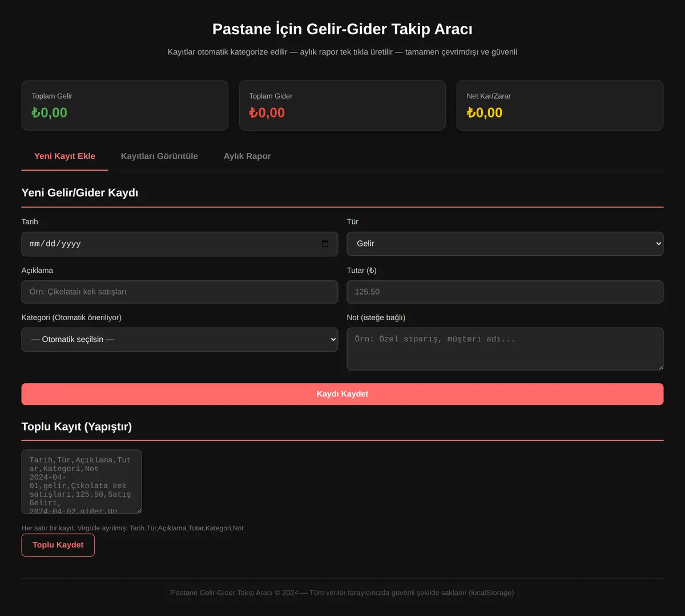Select the Toplam Gider summary card
This screenshot has width=685, height=616.
pos(342,105)
